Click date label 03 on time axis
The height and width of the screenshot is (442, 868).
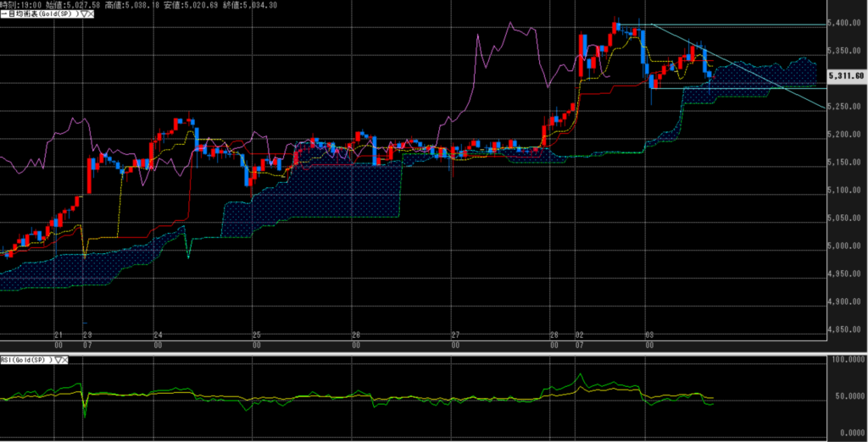648,335
